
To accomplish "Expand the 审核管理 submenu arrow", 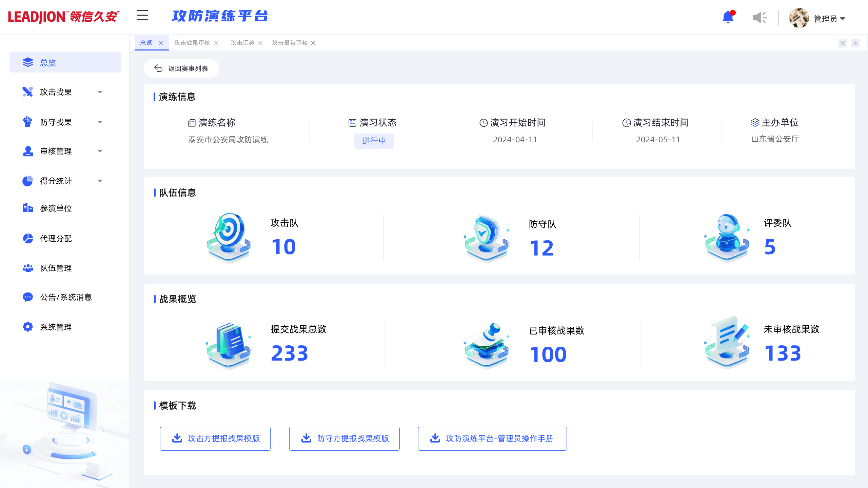I will coord(100,151).
